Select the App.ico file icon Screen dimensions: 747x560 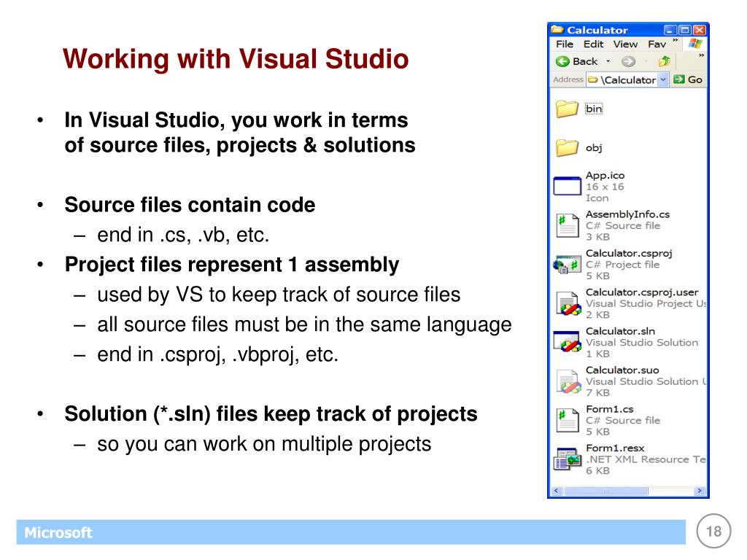[567, 186]
